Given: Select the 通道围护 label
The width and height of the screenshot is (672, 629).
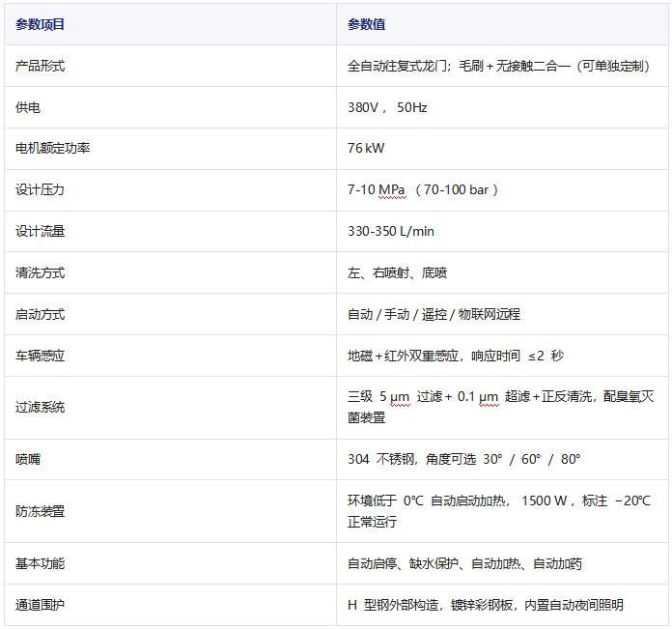Looking at the screenshot, I should tap(40, 605).
